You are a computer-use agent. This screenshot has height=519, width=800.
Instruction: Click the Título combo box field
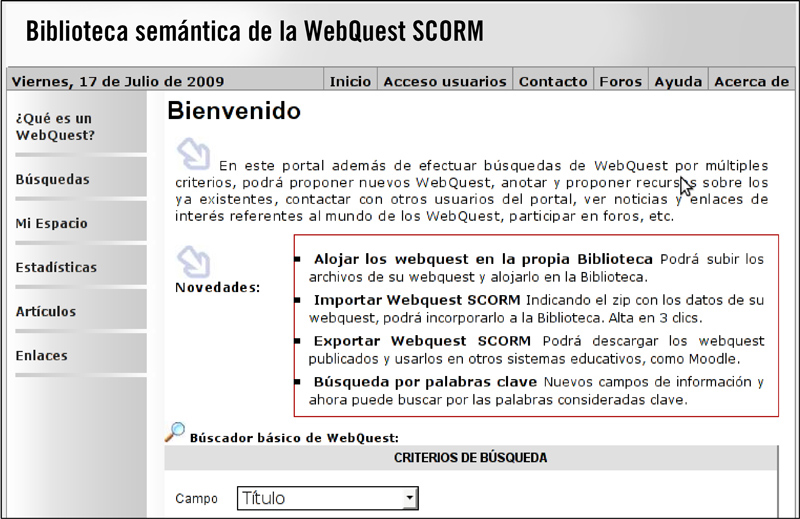pos(328,498)
